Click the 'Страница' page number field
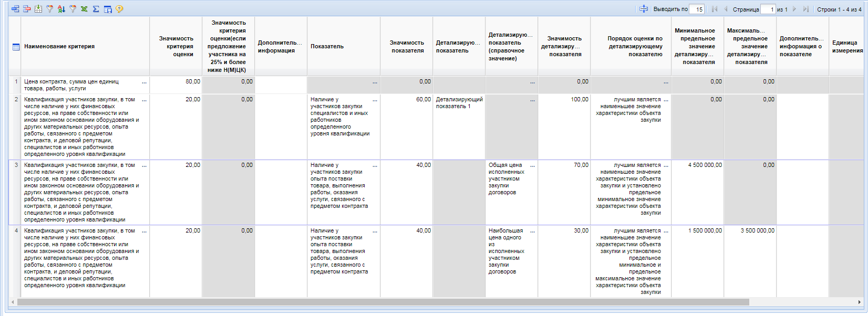Viewport: 868px width, 316px height. click(768, 9)
